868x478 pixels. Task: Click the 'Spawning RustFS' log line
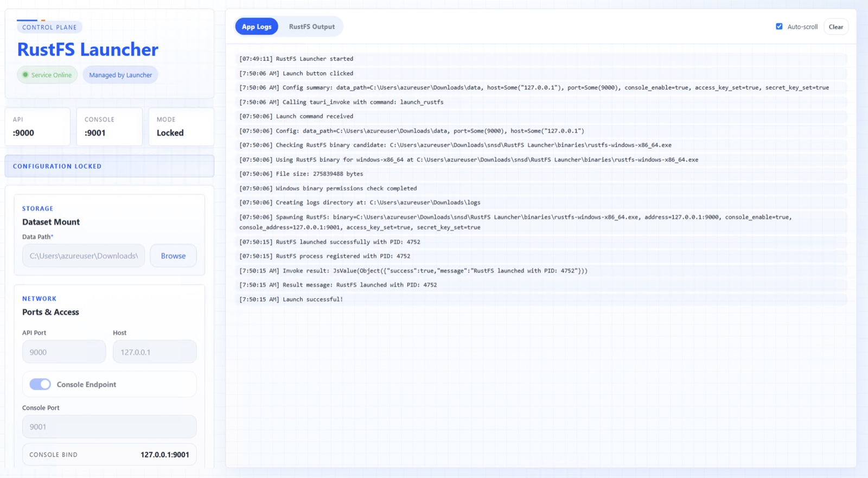pos(541,222)
